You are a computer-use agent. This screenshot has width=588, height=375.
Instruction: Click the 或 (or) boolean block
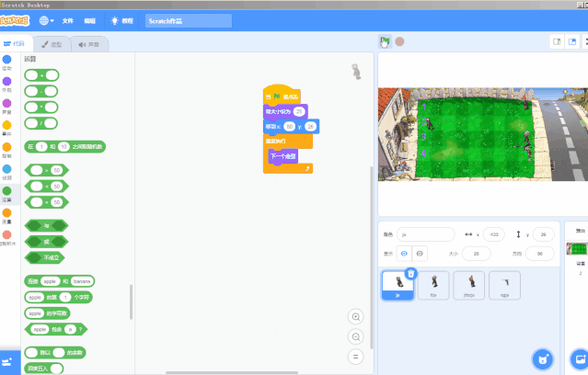pyautogui.click(x=46, y=242)
